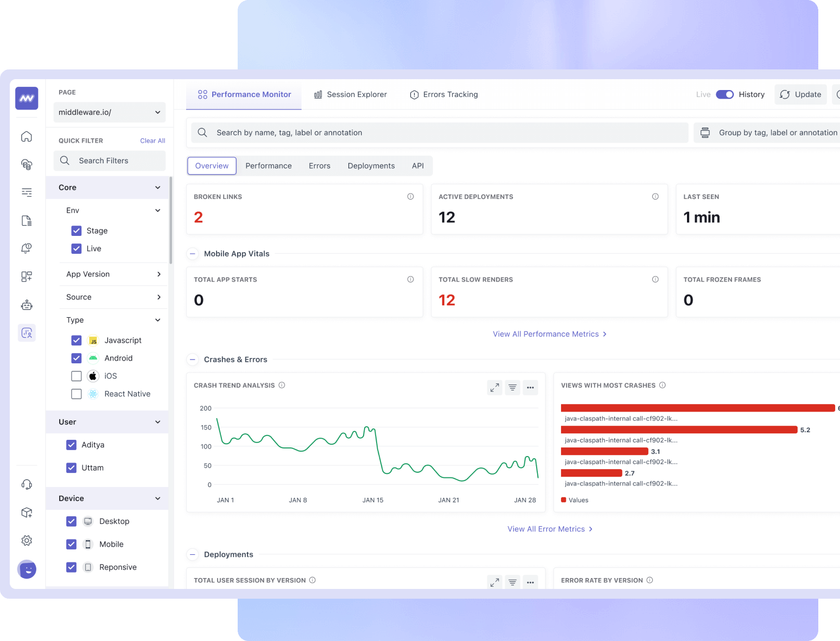Open the Alerts bell icon in the sidebar
Image resolution: width=840 pixels, height=641 pixels.
pyautogui.click(x=26, y=248)
